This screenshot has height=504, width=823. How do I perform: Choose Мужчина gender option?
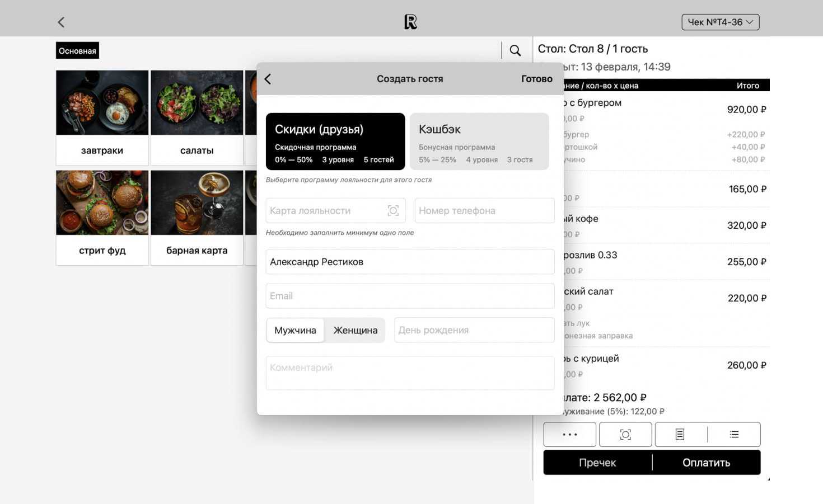pyautogui.click(x=295, y=330)
